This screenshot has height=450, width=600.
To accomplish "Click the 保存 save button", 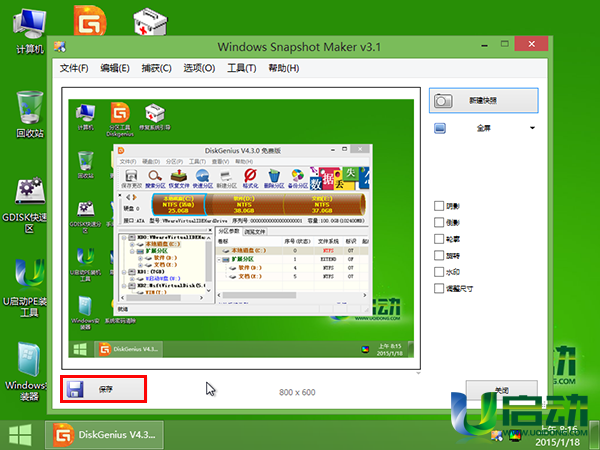I will tap(103, 389).
